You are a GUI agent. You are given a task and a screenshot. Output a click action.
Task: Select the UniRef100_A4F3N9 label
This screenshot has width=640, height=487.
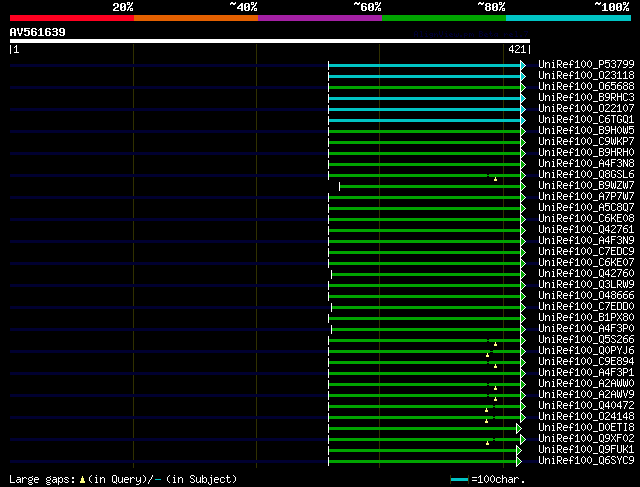click(x=586, y=241)
